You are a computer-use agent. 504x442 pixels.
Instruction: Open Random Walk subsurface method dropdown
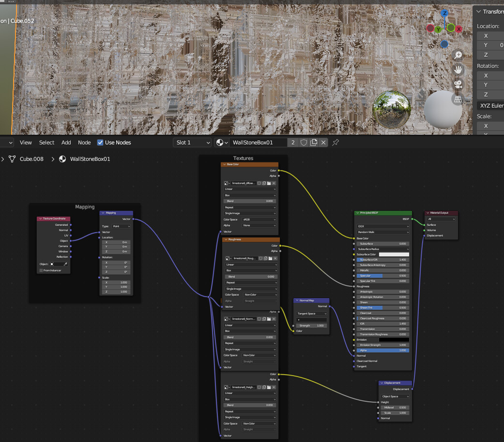pyautogui.click(x=383, y=232)
